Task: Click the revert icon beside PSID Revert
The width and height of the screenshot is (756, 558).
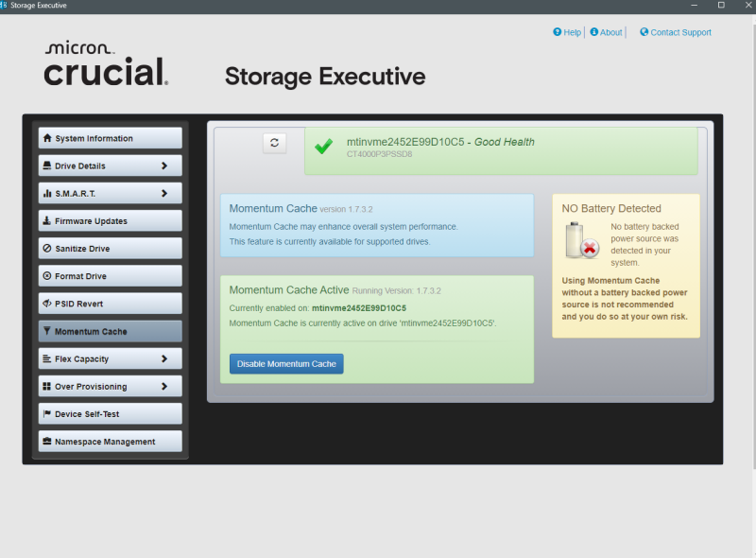Action: coord(47,304)
